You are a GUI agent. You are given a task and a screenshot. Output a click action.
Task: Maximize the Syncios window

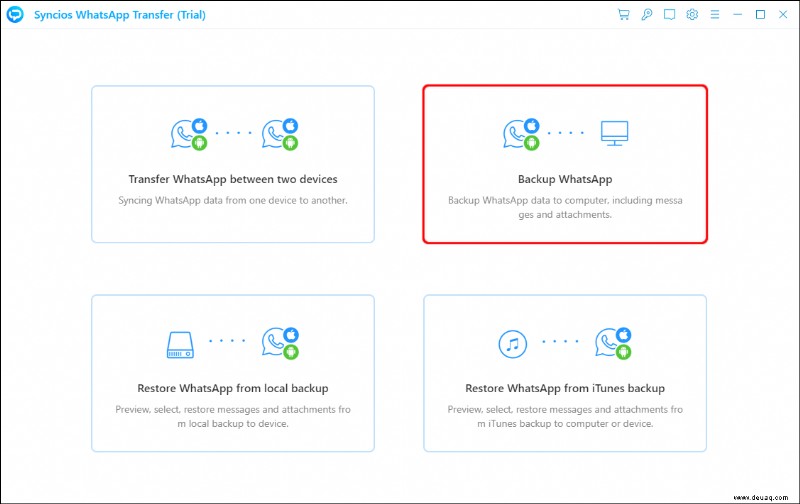click(x=760, y=14)
